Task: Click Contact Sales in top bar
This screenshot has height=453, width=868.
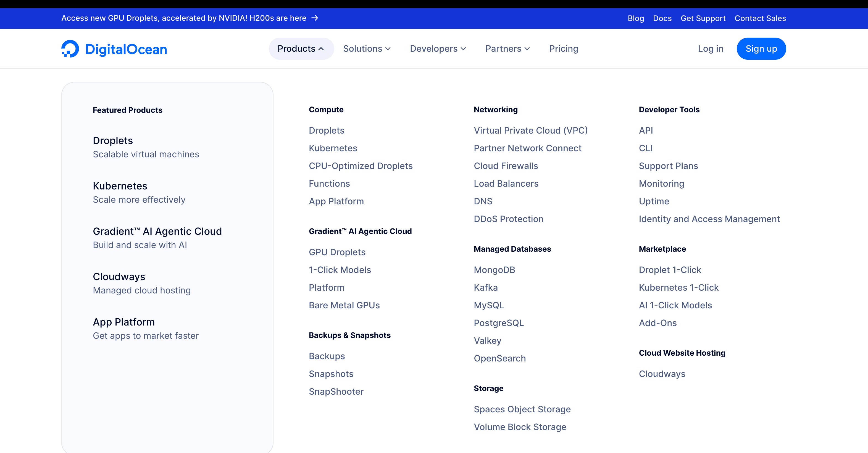Action: [760, 18]
